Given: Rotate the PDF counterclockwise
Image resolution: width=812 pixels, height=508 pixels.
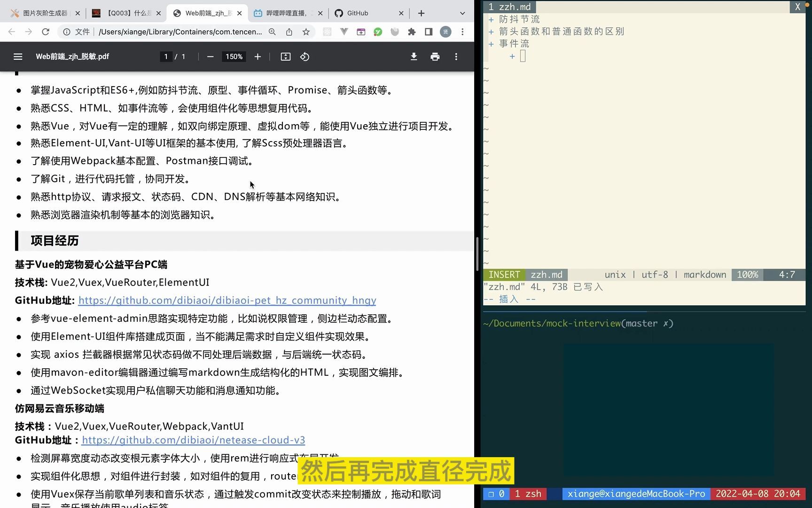Looking at the screenshot, I should pyautogui.click(x=304, y=56).
